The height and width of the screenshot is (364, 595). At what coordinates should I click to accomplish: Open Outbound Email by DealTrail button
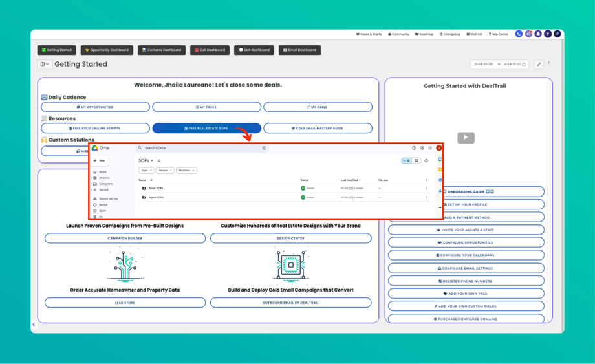coord(290,303)
